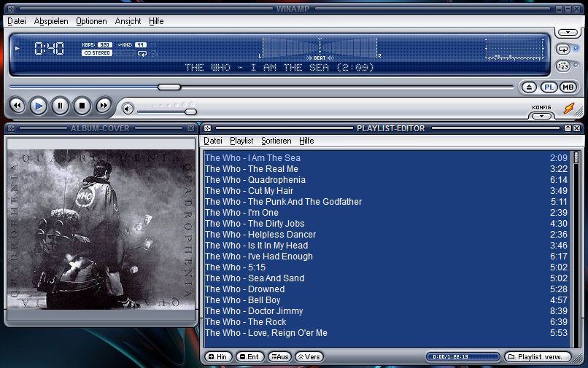Screen dimensions: 588x368
Task: Select The Who - The Rock
Action: 386,322
